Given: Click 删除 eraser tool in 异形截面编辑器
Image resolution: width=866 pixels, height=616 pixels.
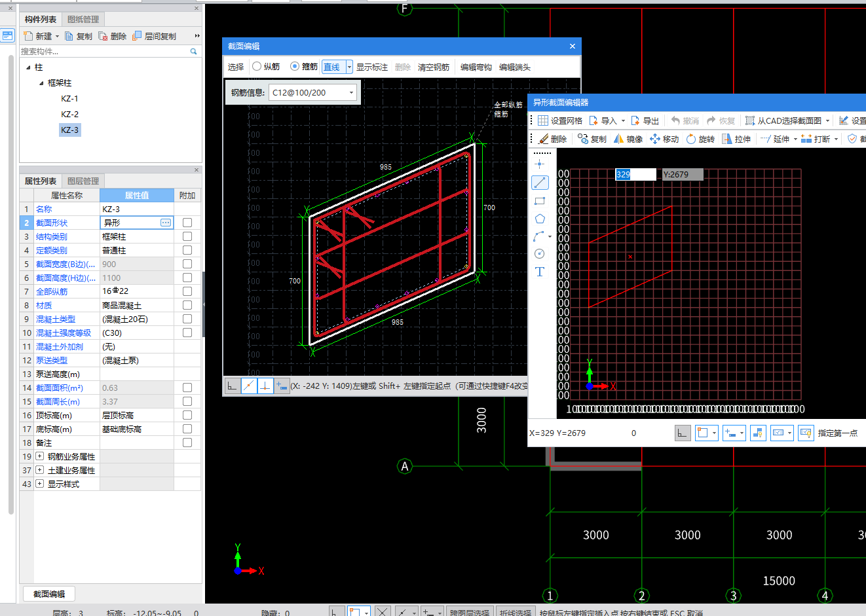Looking at the screenshot, I should tap(552, 139).
